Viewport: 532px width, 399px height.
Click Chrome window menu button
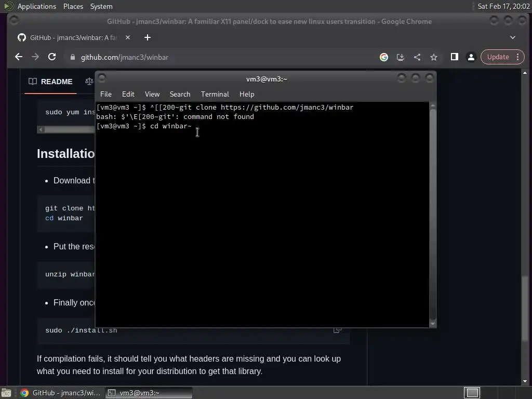(14, 21)
